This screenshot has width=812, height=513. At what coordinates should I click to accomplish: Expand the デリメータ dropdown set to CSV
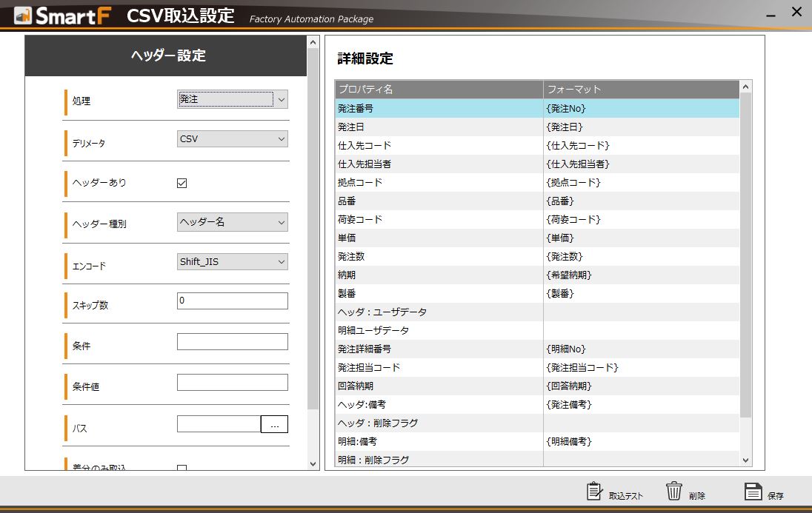(232, 139)
